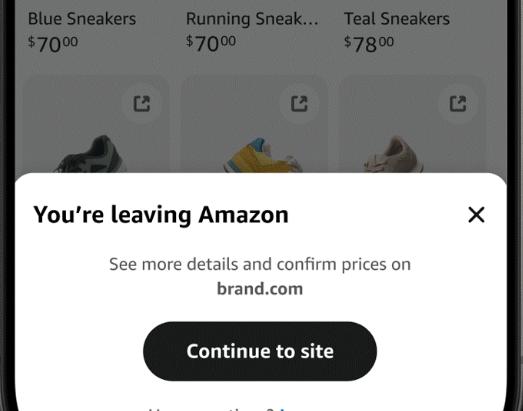The width and height of the screenshot is (523, 411).
Task: Open external link icon on beige sneaker card
Action: pyautogui.click(x=458, y=104)
